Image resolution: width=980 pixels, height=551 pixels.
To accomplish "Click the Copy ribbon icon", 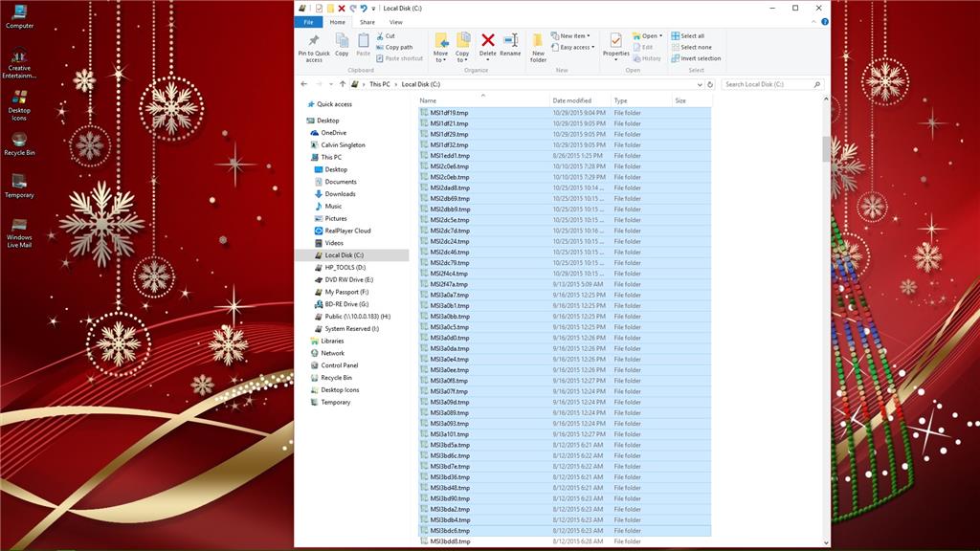I will pos(342,45).
